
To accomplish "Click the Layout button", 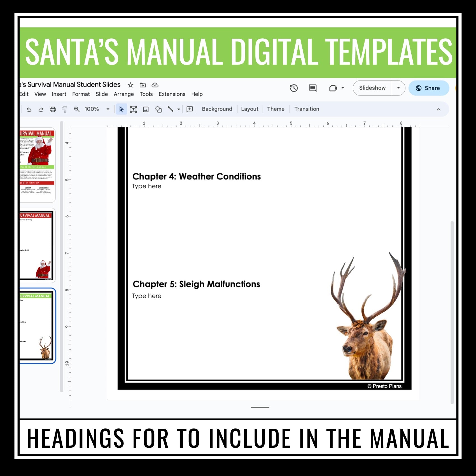I will click(250, 109).
